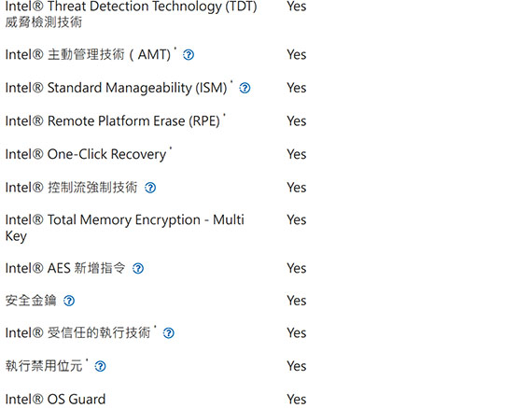The height and width of the screenshot is (408, 532).
Task: Open help icon for Standard Manageability (ISM)
Action: [245, 89]
